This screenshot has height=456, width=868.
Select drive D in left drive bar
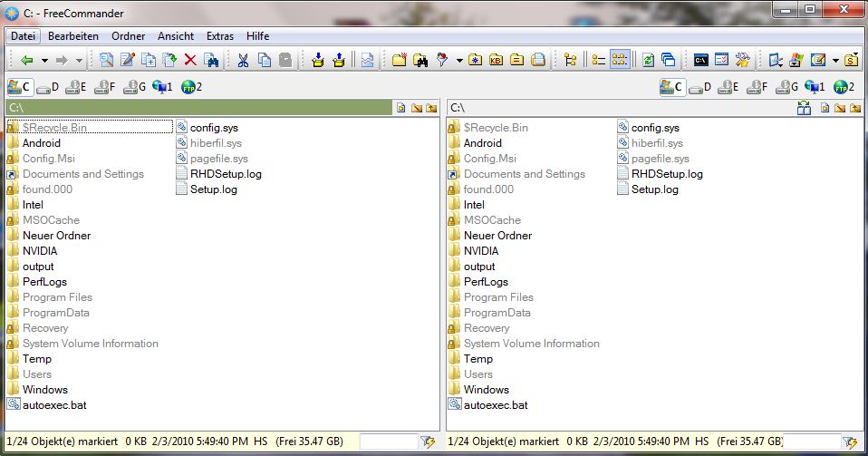(x=48, y=87)
